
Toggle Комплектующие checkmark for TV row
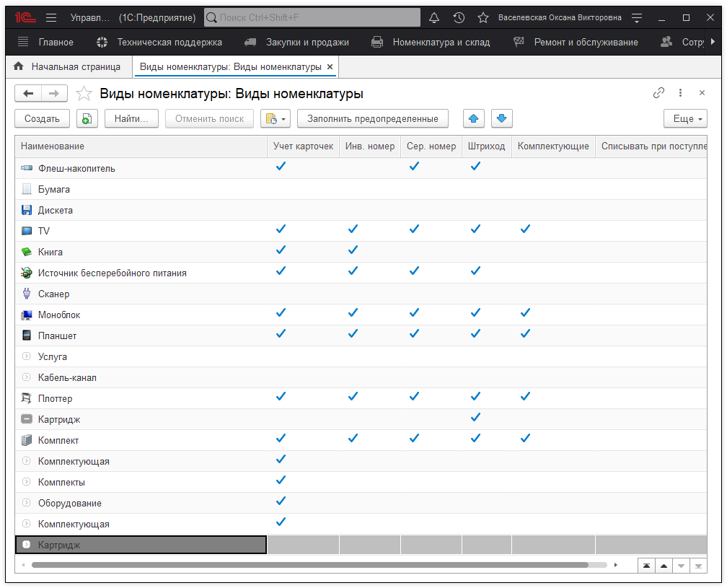(x=525, y=230)
